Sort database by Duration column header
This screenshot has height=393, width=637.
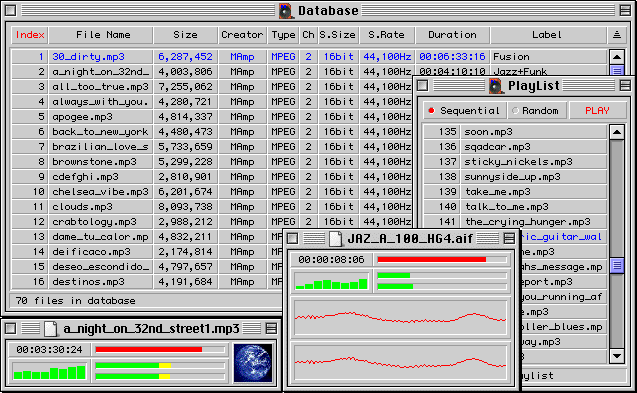(452, 35)
